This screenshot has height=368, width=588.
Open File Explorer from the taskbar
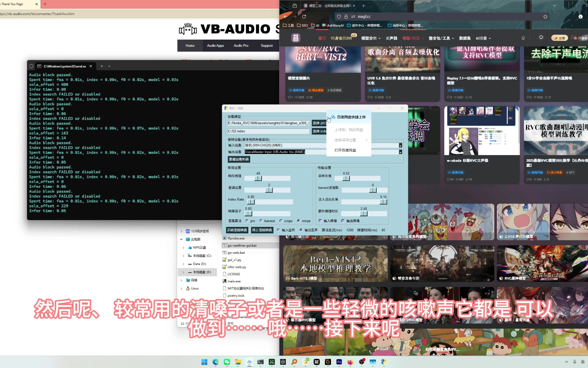click(238, 362)
